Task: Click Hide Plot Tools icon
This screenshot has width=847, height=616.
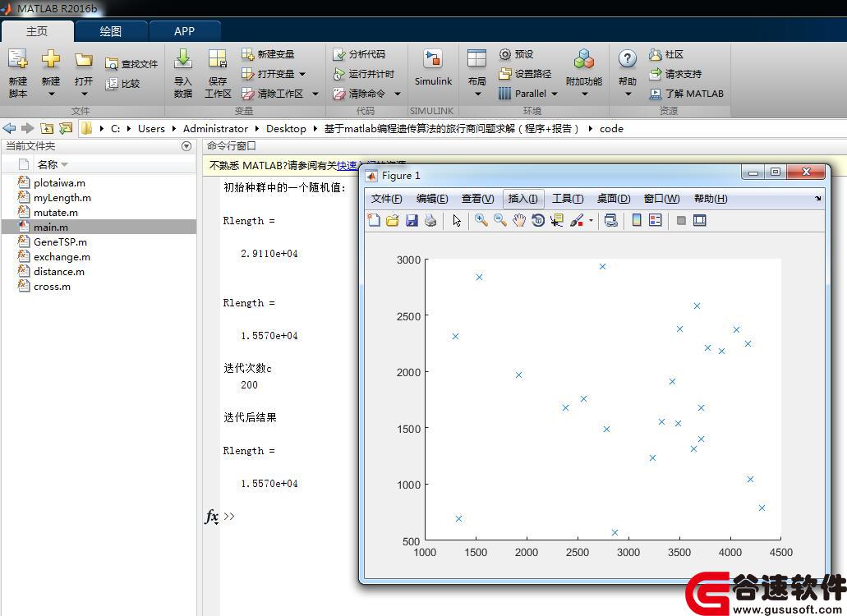Action: (681, 220)
